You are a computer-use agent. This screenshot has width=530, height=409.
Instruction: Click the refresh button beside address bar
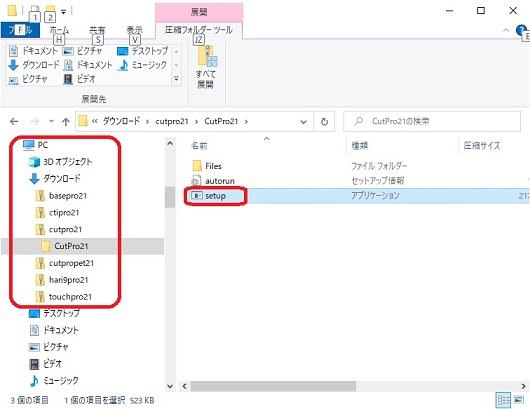coord(324,121)
